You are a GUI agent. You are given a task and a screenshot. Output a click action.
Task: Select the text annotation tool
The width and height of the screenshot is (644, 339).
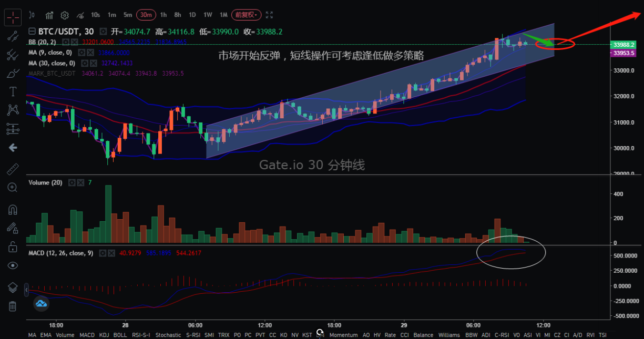tap(13, 91)
